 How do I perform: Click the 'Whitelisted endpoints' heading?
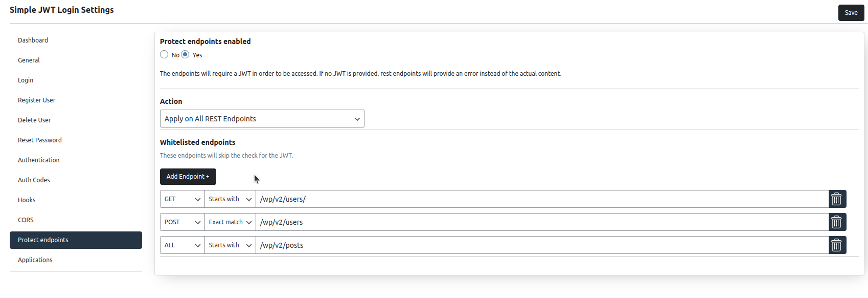point(198,142)
